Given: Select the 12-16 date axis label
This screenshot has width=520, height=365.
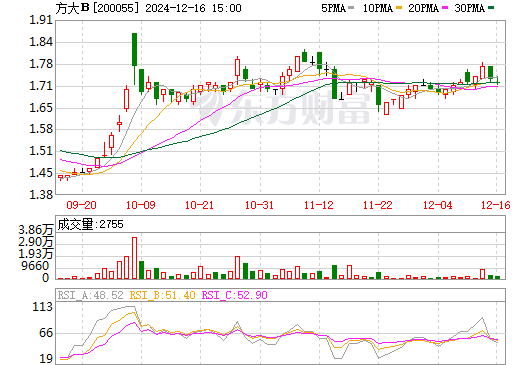Looking at the screenshot, I should 496,205.
